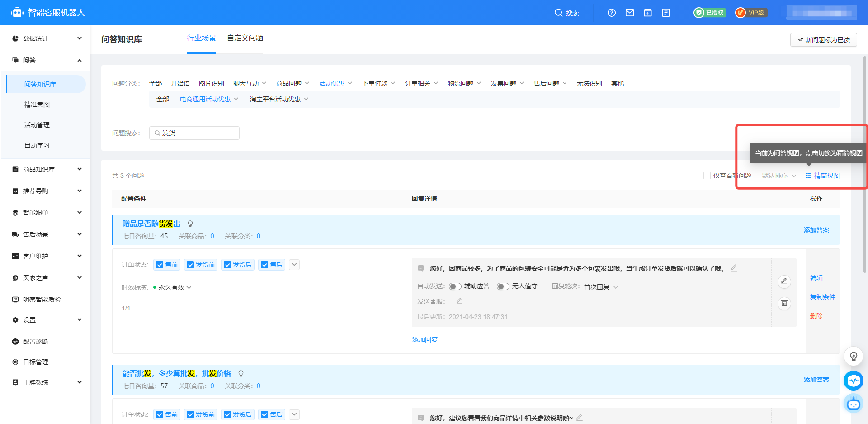Screen dimensions: 868x424
Task: Click the download box icon in header
Action: pyautogui.click(x=648, y=13)
